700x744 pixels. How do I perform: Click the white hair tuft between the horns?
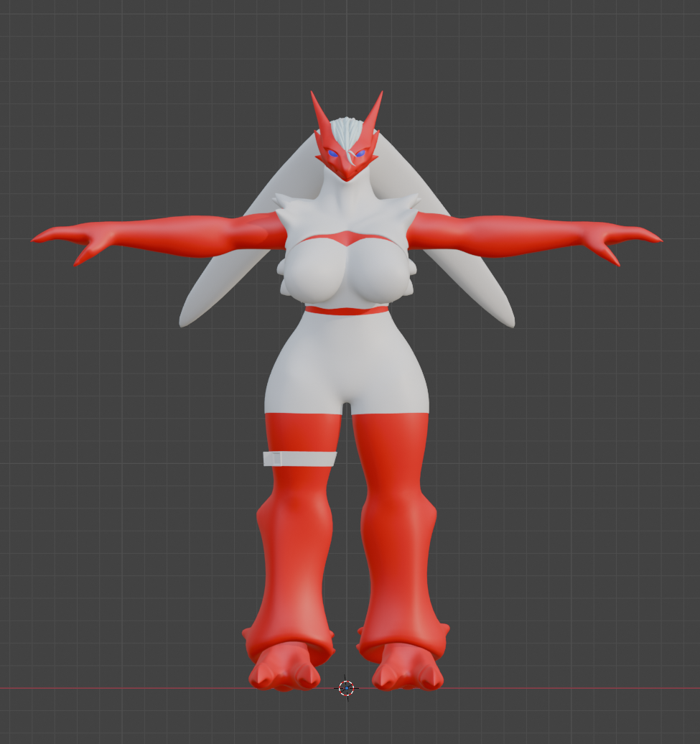pos(347,132)
